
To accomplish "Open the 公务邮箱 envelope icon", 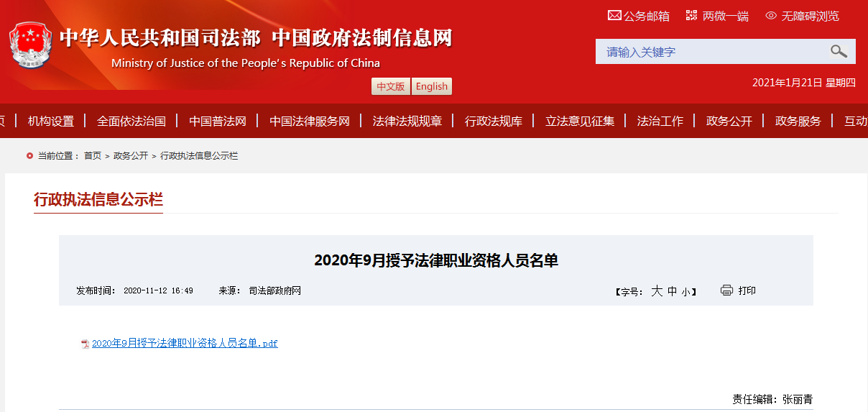I will click(614, 15).
